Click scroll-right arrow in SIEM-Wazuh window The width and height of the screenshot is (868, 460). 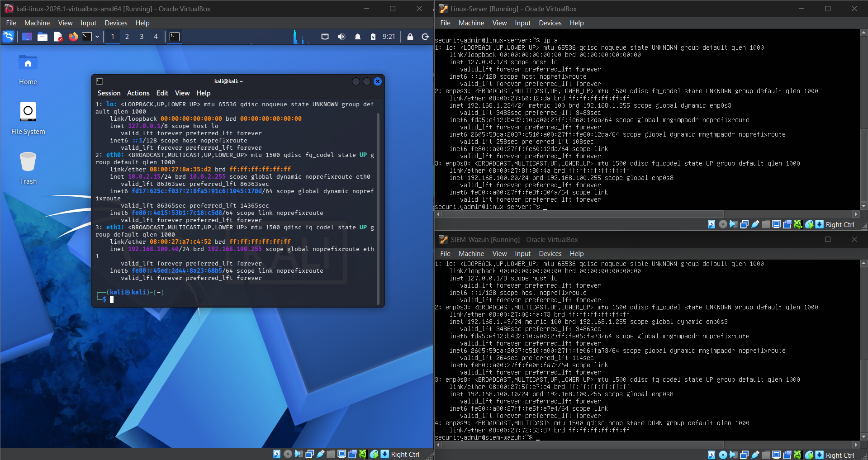point(856,445)
